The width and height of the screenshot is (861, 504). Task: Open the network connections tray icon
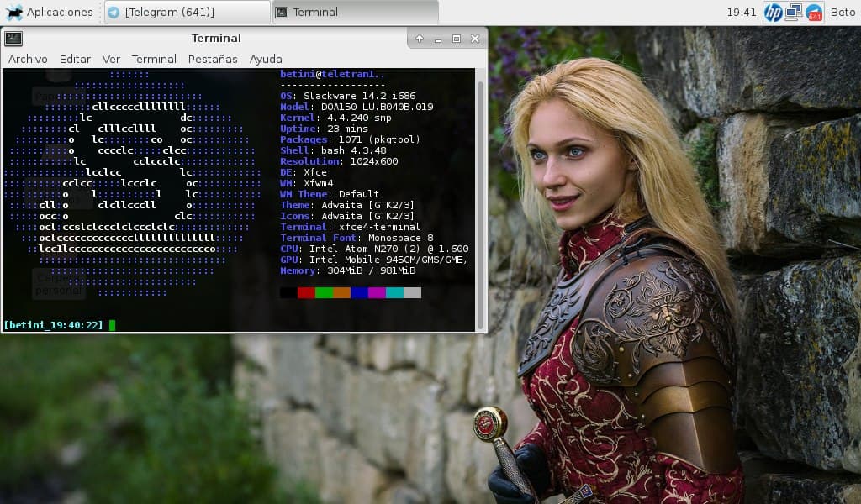click(794, 13)
